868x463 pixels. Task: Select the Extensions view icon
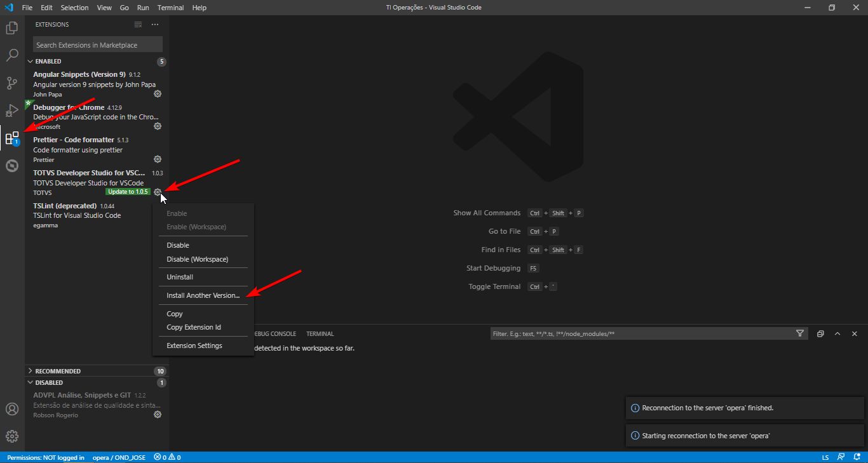(12, 138)
